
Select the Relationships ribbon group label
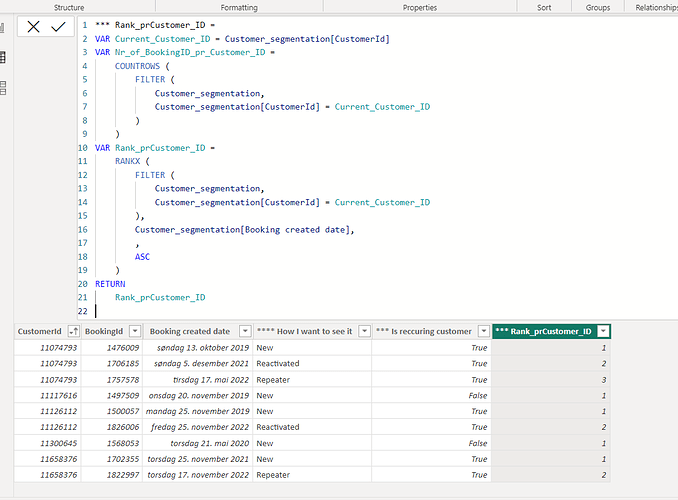pyautogui.click(x=656, y=7)
